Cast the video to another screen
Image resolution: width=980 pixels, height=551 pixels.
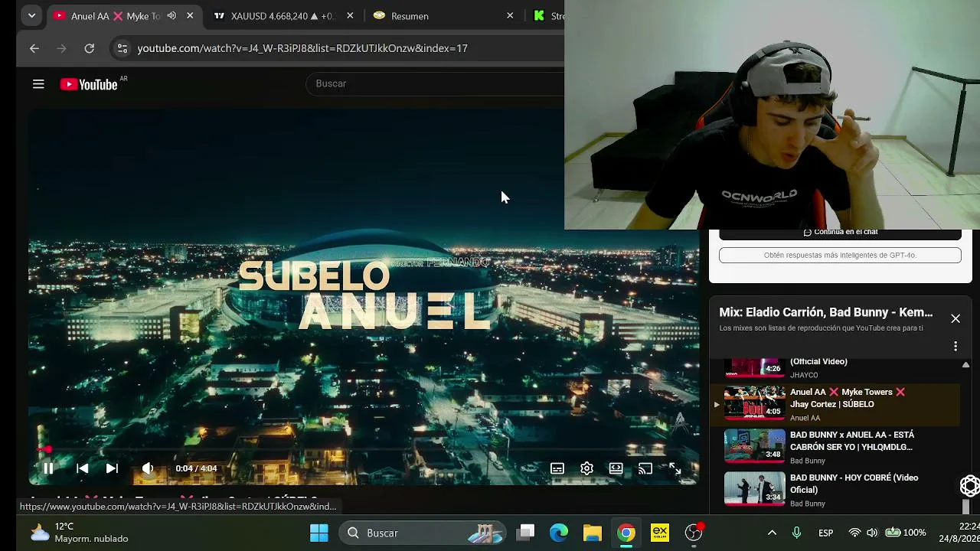coord(645,468)
